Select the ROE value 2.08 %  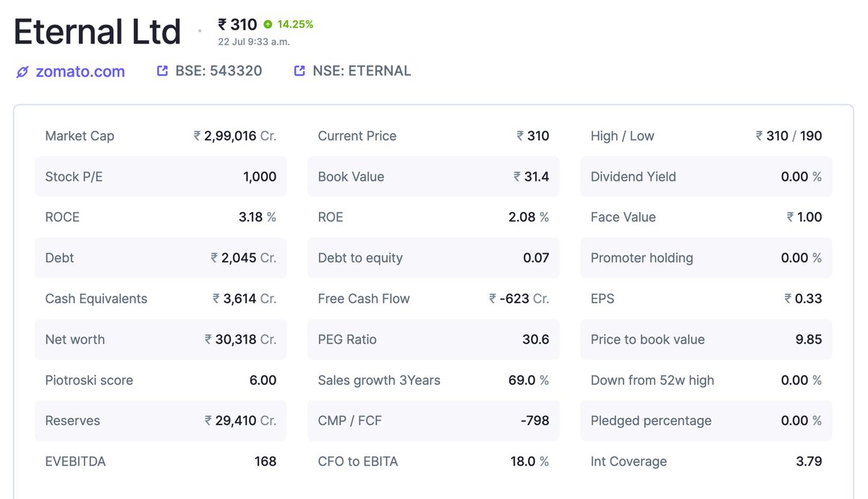coord(529,217)
